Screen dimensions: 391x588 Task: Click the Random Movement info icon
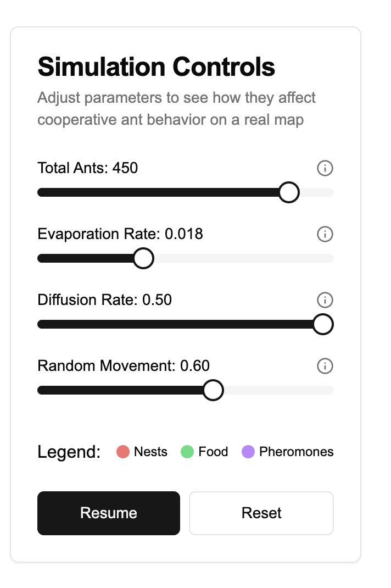(x=325, y=366)
